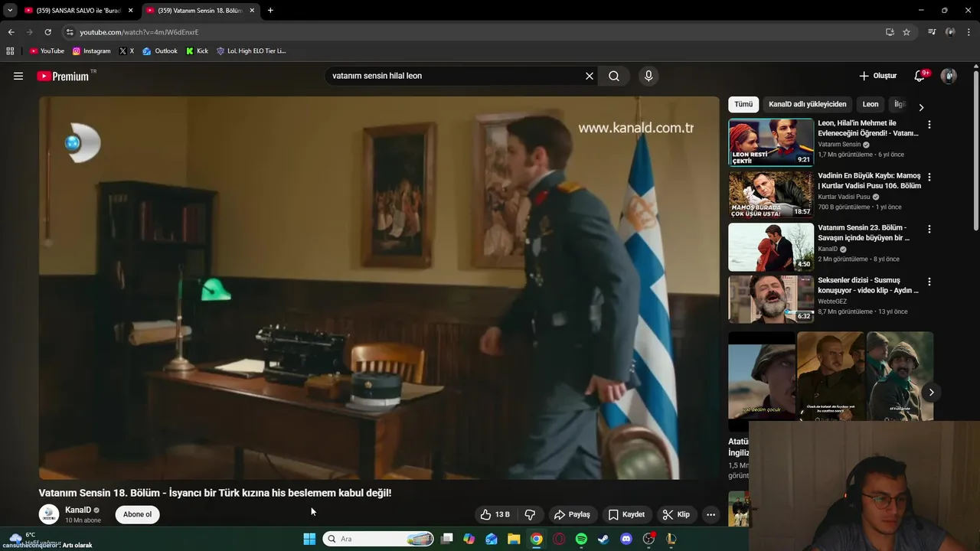Reload the page
The width and height of the screenshot is (980, 551).
[47, 32]
